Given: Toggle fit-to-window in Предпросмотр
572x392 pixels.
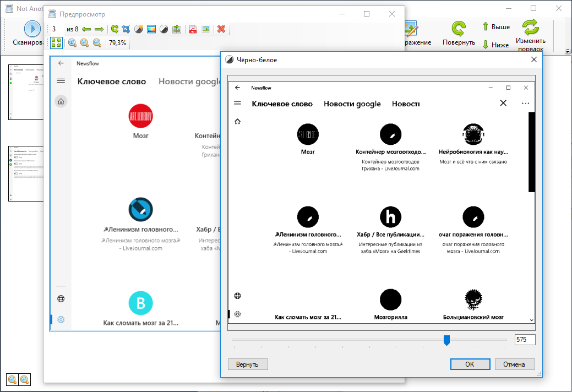Looking at the screenshot, I should [56, 42].
